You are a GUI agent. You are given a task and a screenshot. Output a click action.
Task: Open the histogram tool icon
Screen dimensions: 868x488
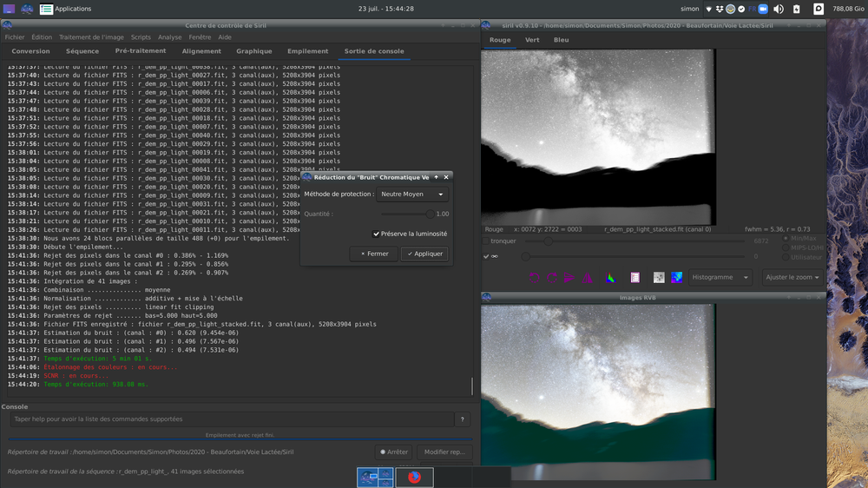610,278
